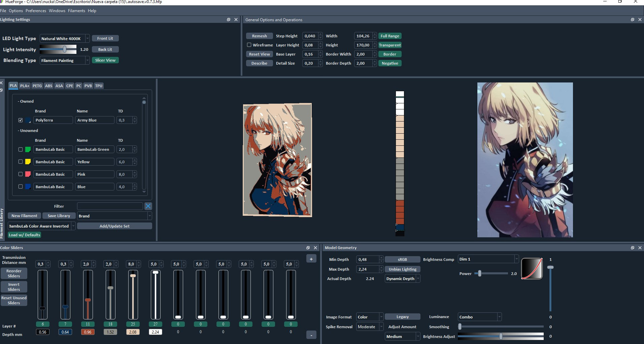
Task: Float the General Options and Operations panel
Action: (x=633, y=20)
